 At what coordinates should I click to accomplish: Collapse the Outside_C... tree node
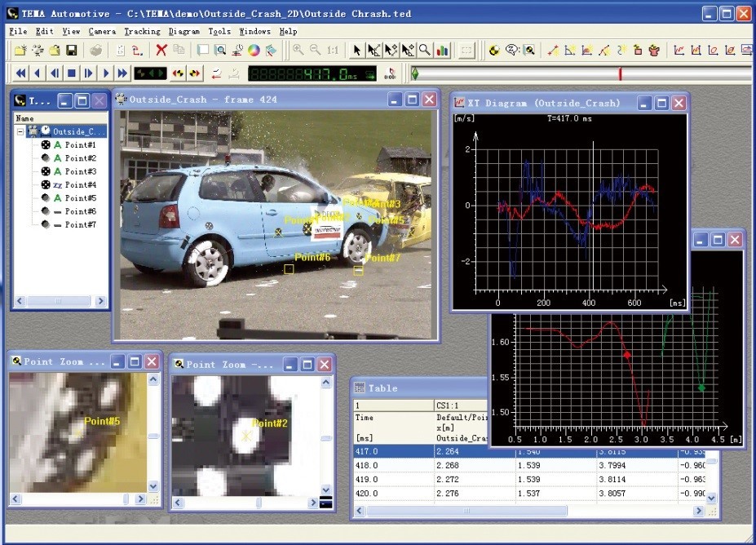20,131
